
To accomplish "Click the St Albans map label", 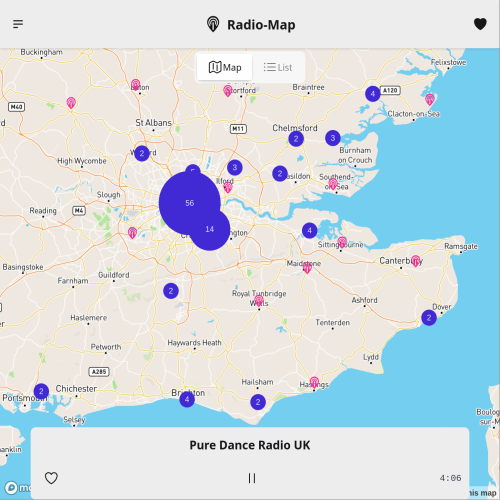I will pos(153,123).
